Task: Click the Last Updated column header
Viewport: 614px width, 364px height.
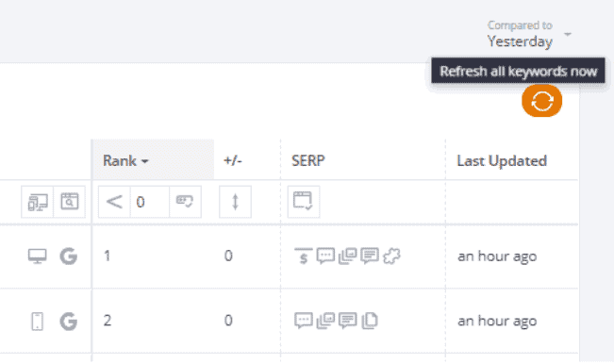Action: click(x=502, y=161)
